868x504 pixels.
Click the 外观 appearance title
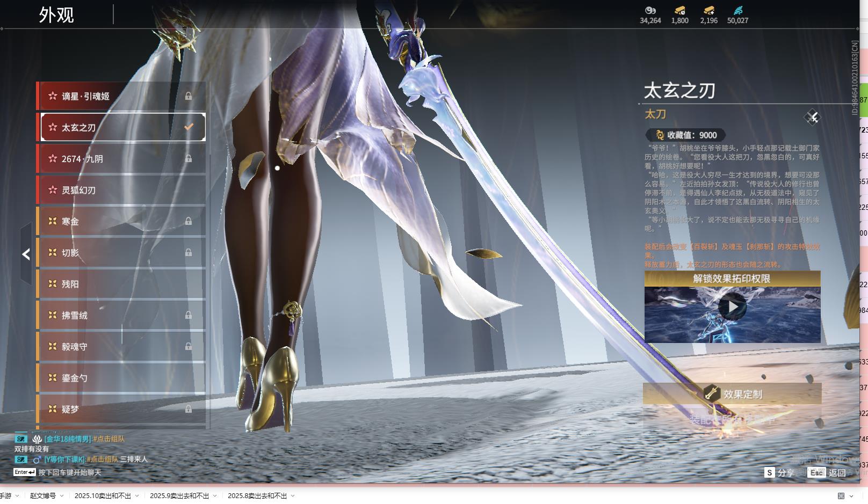(x=56, y=15)
